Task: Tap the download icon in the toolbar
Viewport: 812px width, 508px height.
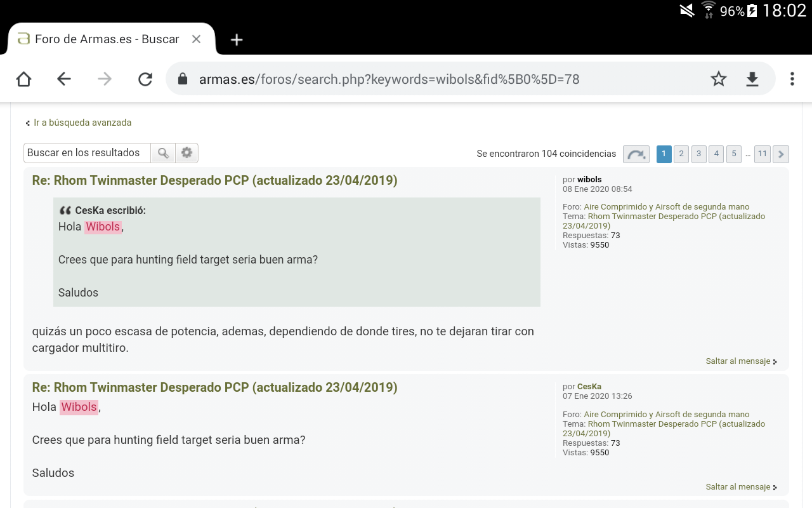Action: pyautogui.click(x=752, y=79)
